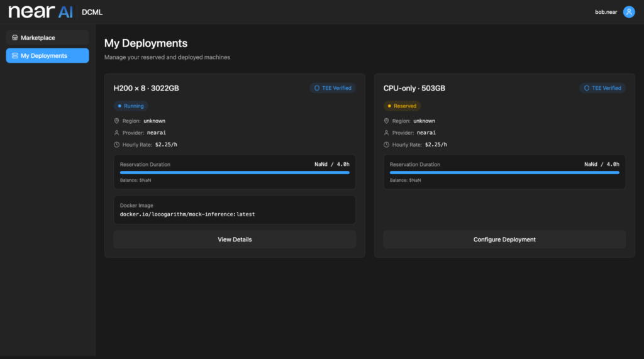The width and height of the screenshot is (644, 359).
Task: Click the docker.io mock-inference image path
Action: [187, 214]
